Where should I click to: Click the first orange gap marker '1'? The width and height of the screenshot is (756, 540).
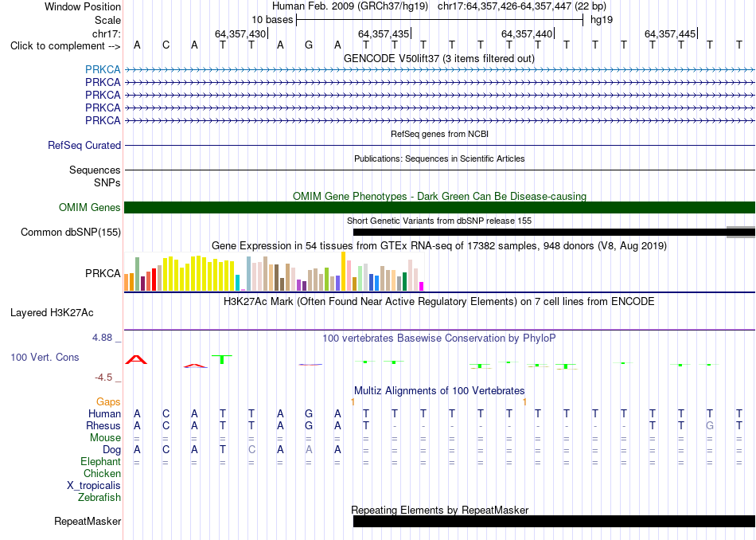pos(353,402)
